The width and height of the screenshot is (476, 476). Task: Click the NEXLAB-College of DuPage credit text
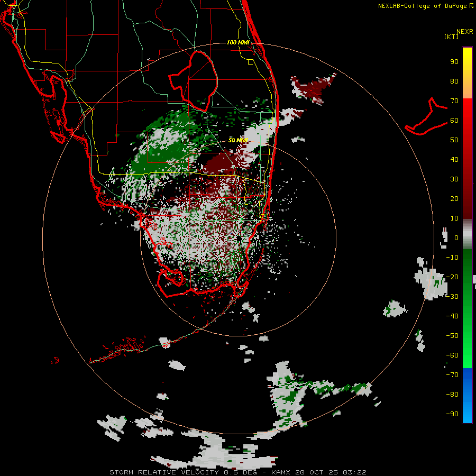(423, 6)
